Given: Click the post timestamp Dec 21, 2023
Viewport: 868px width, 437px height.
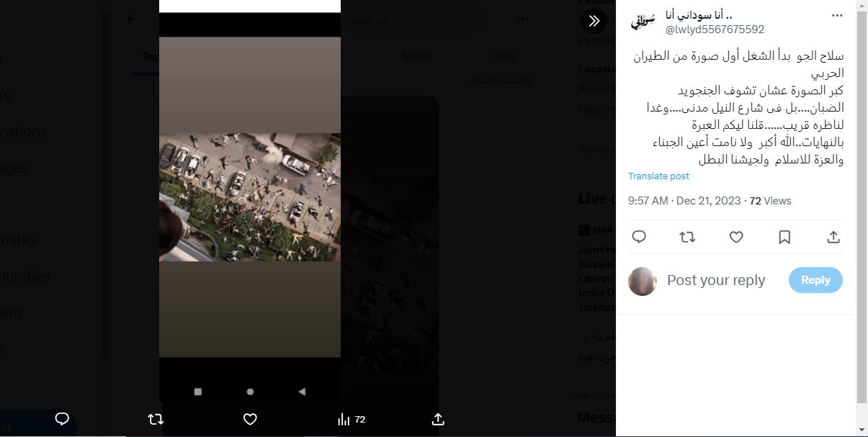Looking at the screenshot, I should (x=684, y=201).
